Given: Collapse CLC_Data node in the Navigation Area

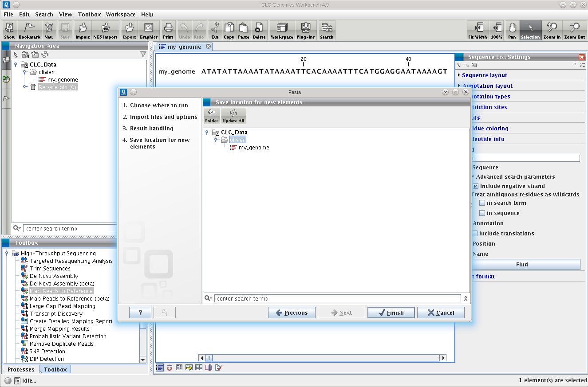Looking at the screenshot, I should [x=16, y=64].
